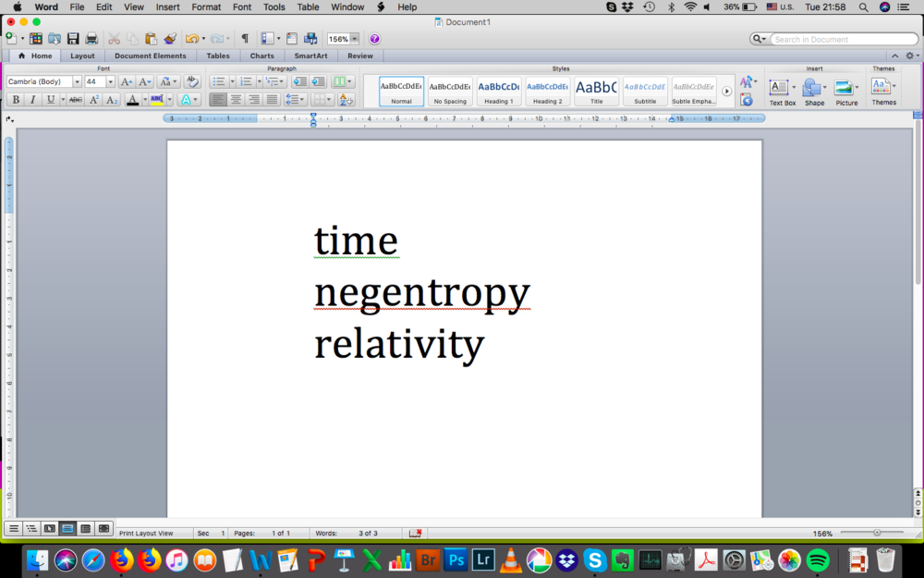Click the Search in Document field
This screenshot has width=924, height=578.
point(841,39)
